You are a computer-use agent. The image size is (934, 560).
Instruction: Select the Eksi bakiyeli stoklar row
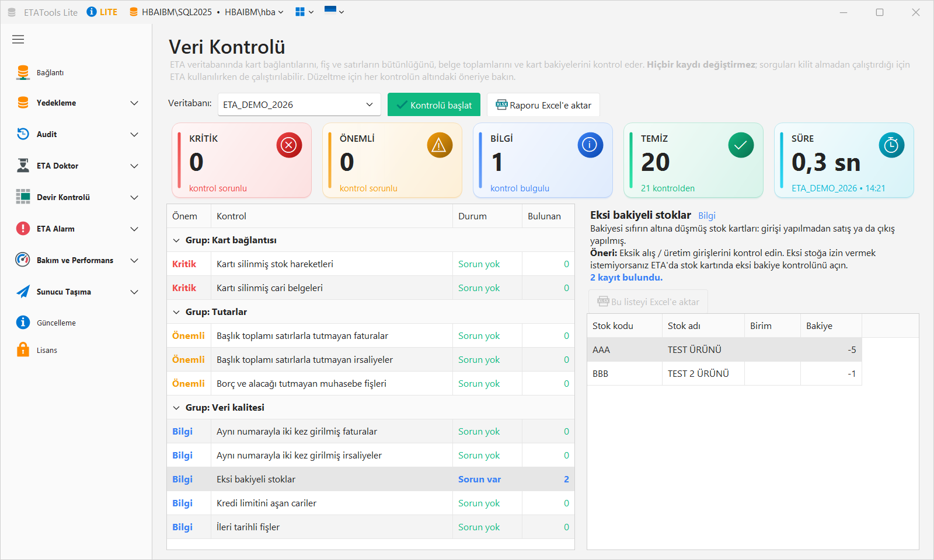coord(371,479)
